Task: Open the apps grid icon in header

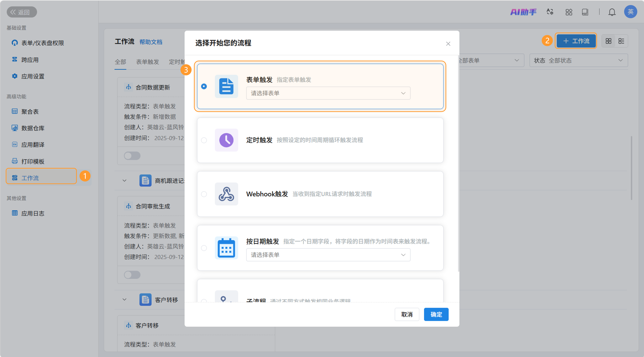Action: click(568, 12)
